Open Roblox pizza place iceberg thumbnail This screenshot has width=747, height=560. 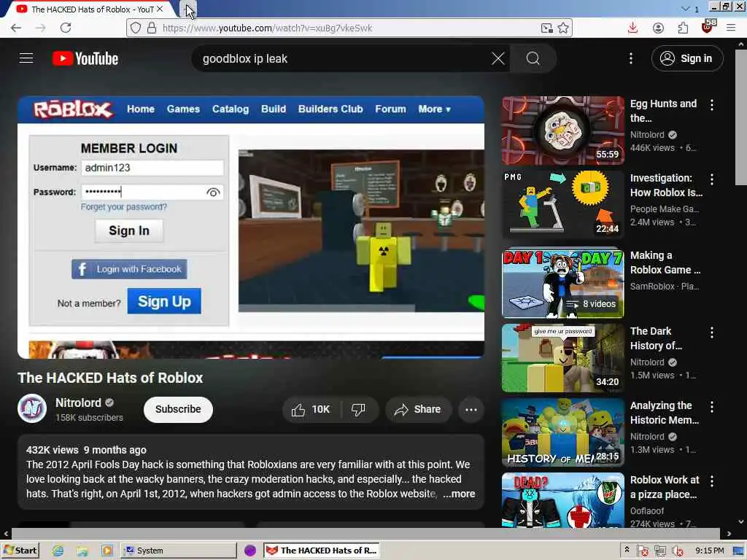pos(562,500)
